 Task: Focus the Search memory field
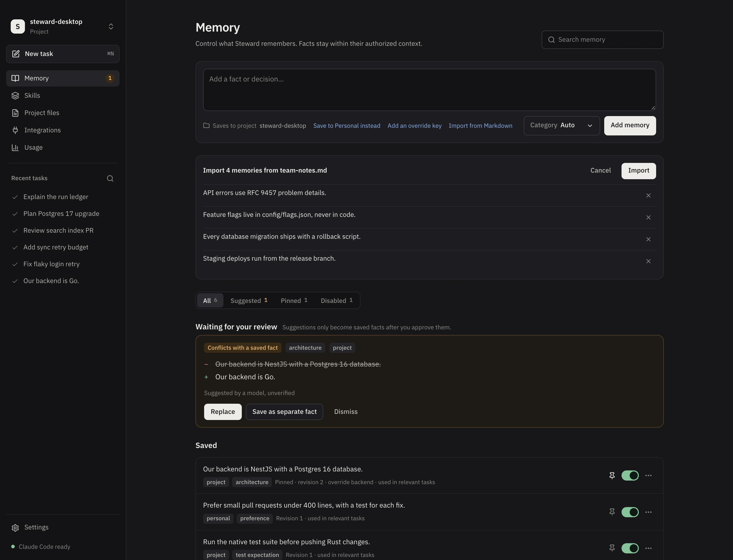click(602, 40)
